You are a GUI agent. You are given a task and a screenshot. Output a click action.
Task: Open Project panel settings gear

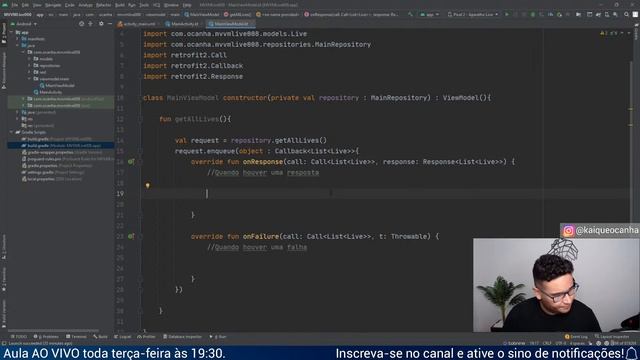(x=101, y=24)
